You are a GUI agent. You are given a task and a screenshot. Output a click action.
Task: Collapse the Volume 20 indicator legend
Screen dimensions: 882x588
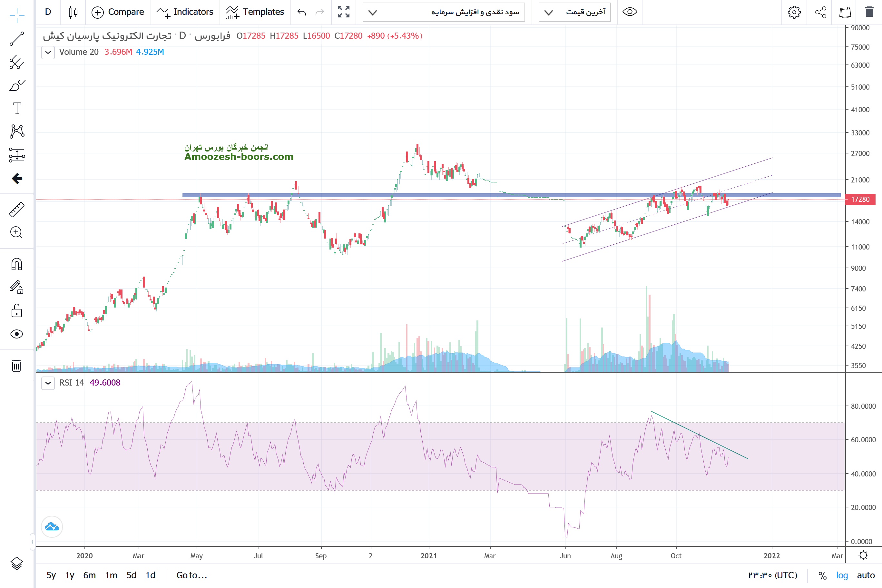48,52
